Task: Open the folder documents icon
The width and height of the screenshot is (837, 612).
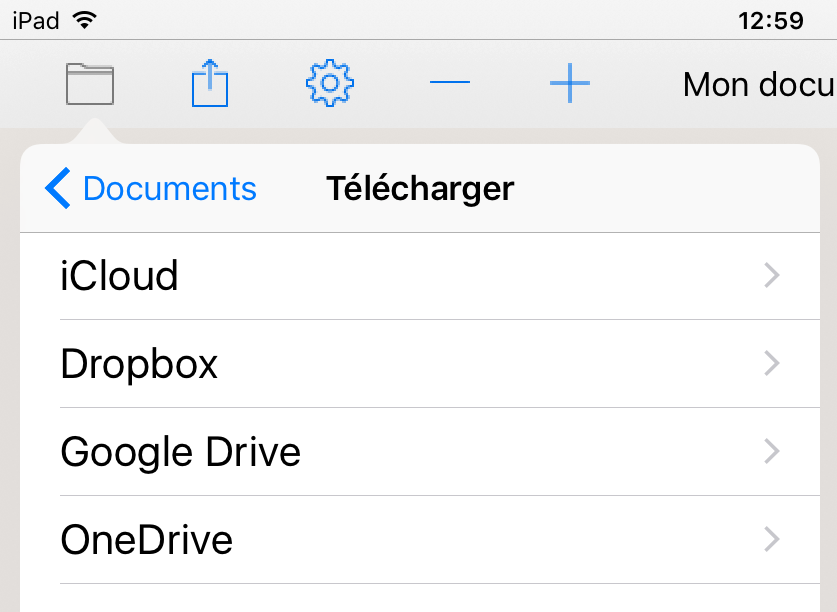Action: [90, 84]
